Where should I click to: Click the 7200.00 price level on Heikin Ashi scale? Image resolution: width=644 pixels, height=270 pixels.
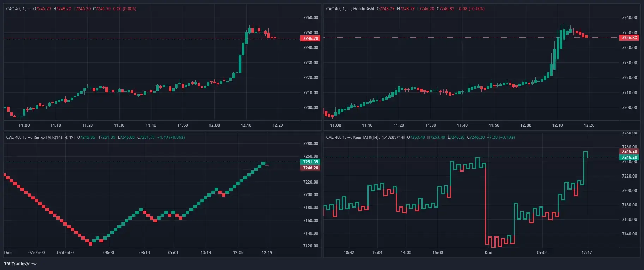click(x=630, y=108)
